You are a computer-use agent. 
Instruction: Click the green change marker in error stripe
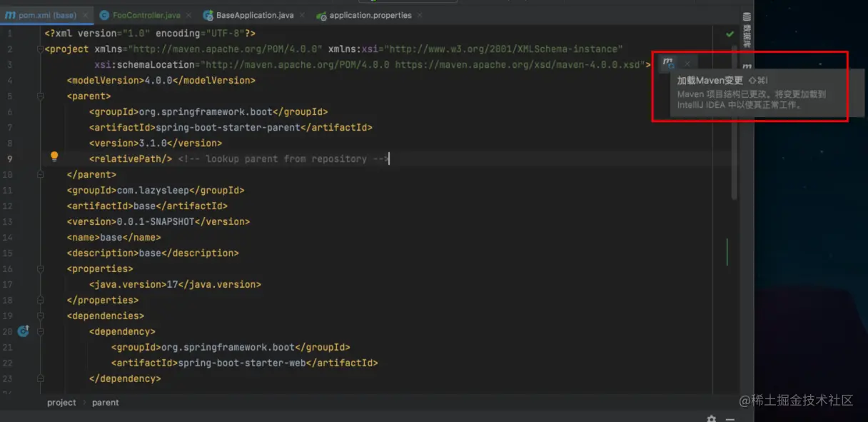[x=727, y=252]
